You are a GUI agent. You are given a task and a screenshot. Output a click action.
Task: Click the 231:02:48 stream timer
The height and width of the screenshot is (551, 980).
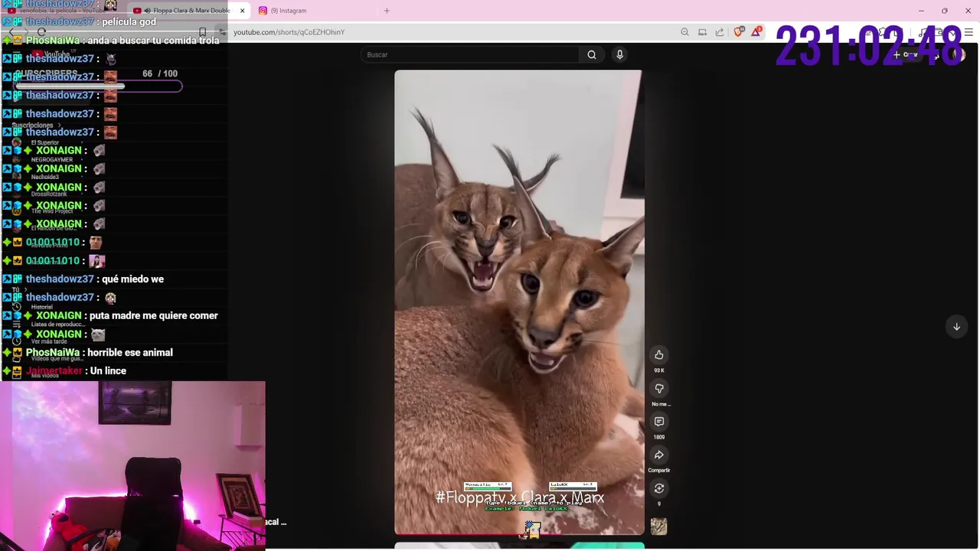click(x=868, y=47)
